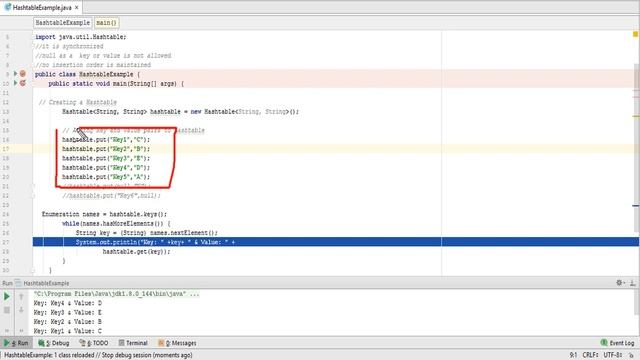Click the run gutter arrow on line 9
The height and width of the screenshot is (360, 640).
[x=16, y=74]
